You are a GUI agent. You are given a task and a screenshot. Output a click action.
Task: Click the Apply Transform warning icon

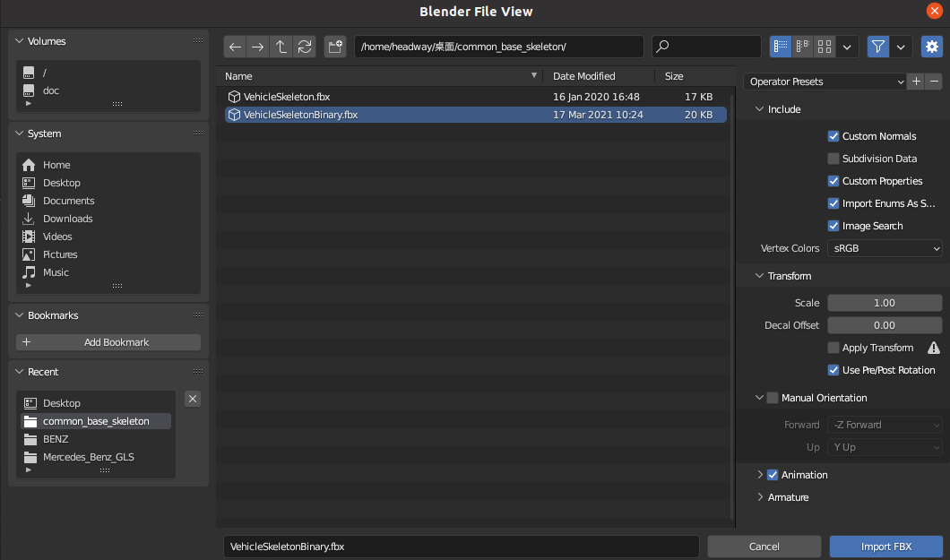[x=934, y=348]
